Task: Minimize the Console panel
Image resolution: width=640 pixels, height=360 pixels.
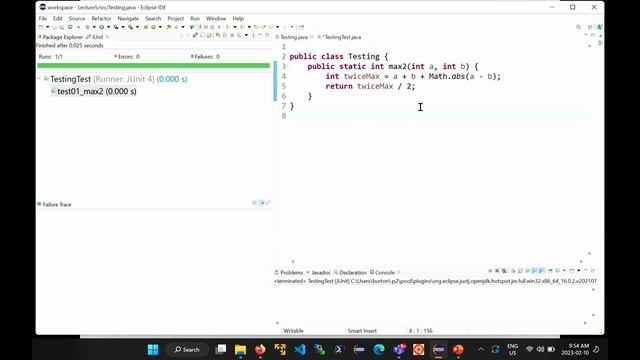Action: [586, 271]
